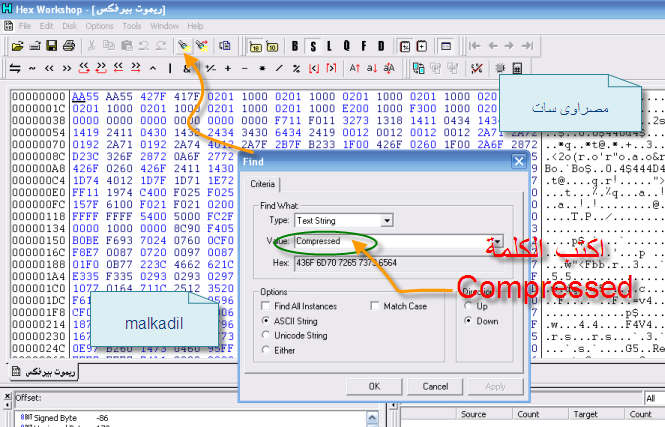This screenshot has height=427, width=665.
Task: Select the L (long) data type button
Action: [x=329, y=46]
